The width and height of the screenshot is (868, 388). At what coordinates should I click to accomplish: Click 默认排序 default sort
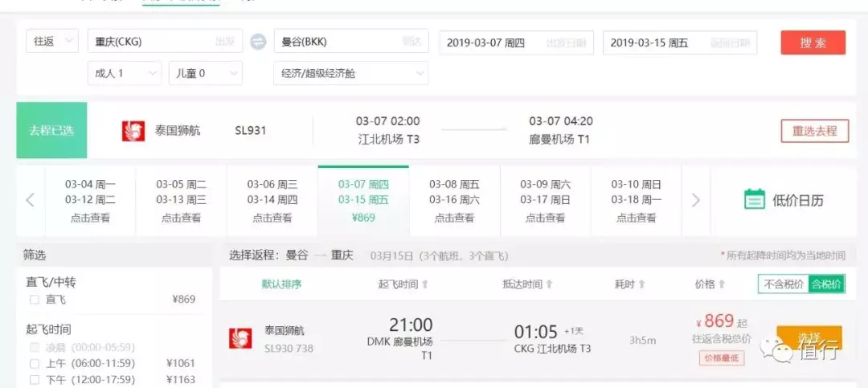(x=282, y=284)
